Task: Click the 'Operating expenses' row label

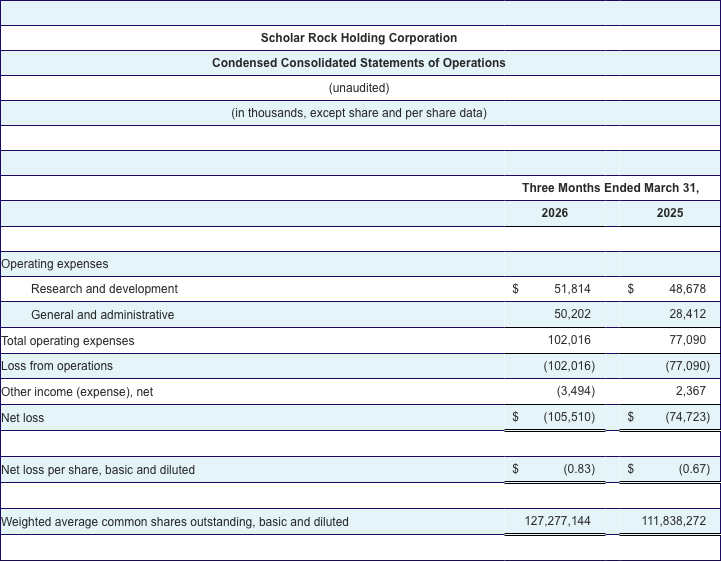Action: pyautogui.click(x=55, y=264)
